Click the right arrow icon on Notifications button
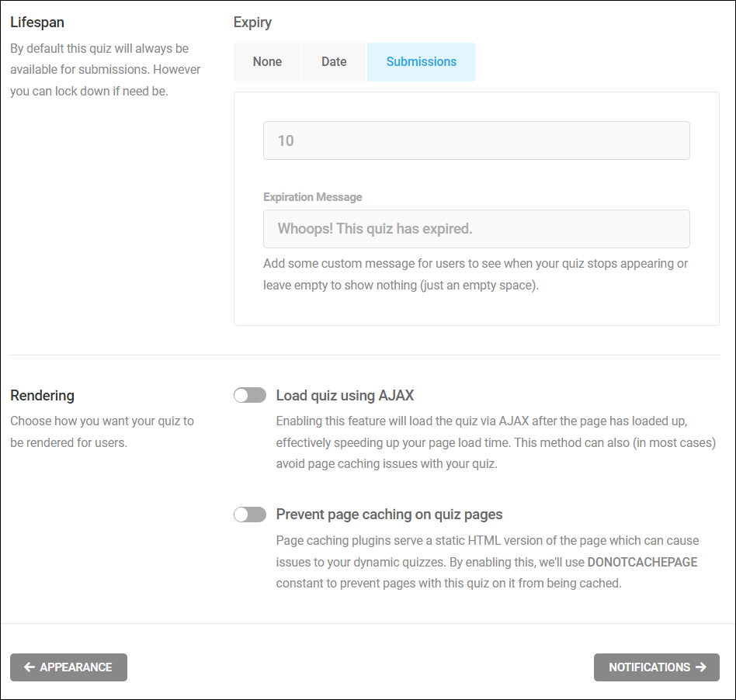 pyautogui.click(x=701, y=667)
